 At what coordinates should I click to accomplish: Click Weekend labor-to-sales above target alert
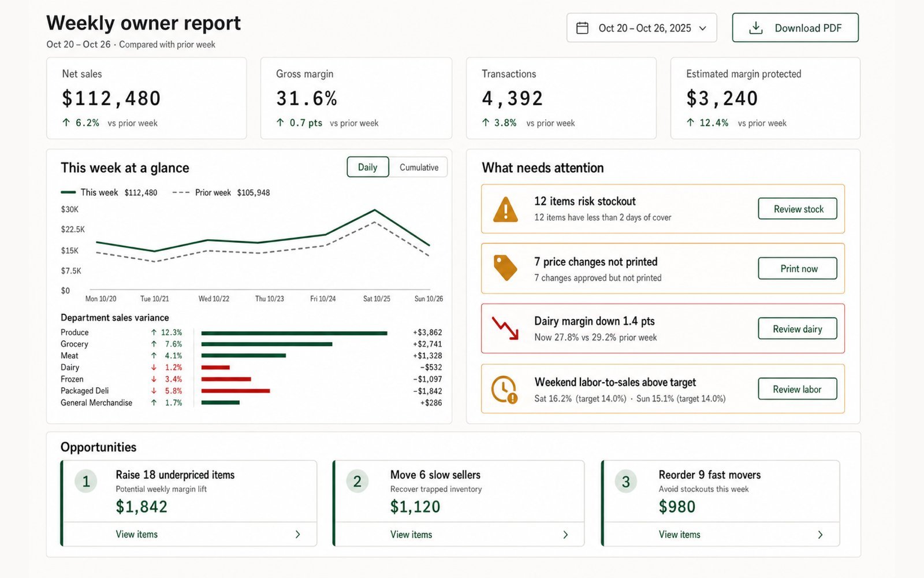click(x=663, y=389)
